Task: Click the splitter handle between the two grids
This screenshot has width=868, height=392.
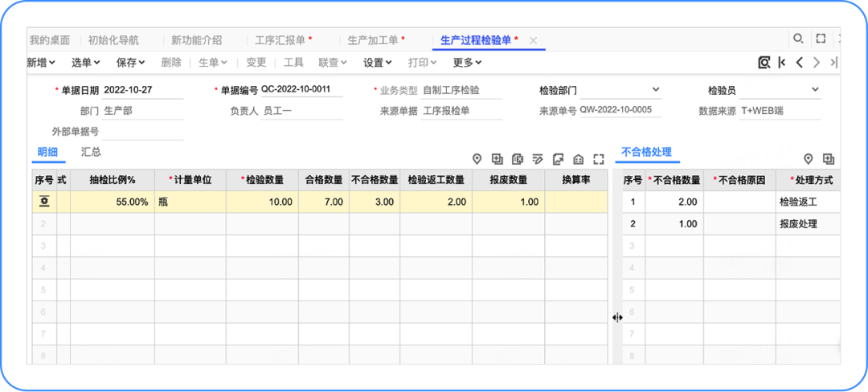Action: [x=617, y=317]
